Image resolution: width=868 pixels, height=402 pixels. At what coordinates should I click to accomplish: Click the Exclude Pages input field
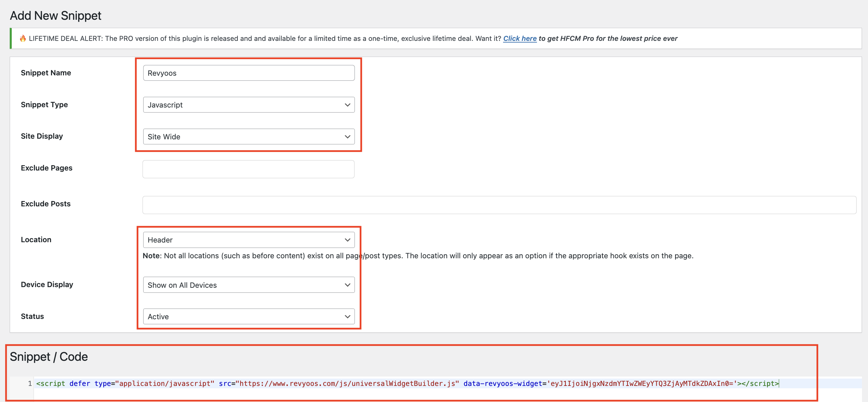point(248,169)
